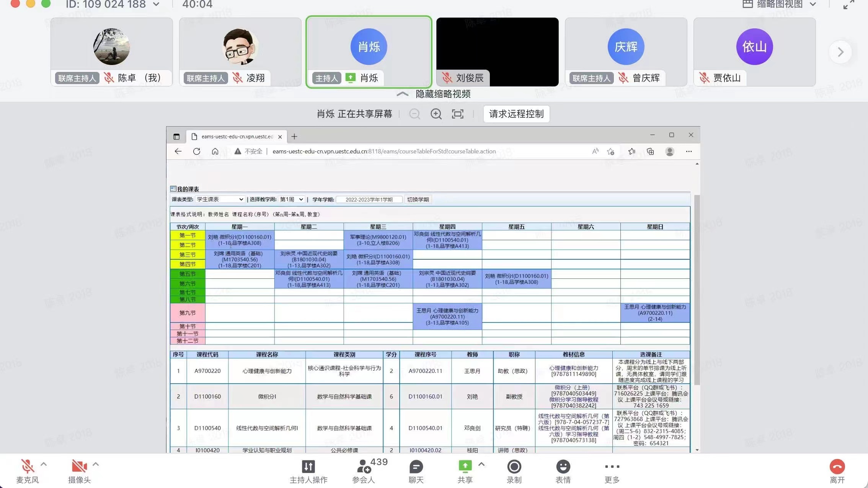The image size is (868, 488).
Task: Turn on the camera
Action: [79, 467]
